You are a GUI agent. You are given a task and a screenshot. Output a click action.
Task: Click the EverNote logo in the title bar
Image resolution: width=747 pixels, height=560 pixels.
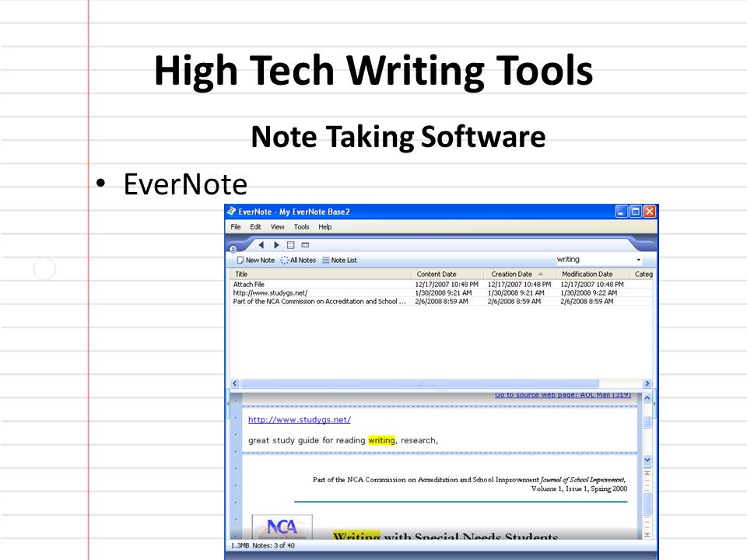point(231,212)
